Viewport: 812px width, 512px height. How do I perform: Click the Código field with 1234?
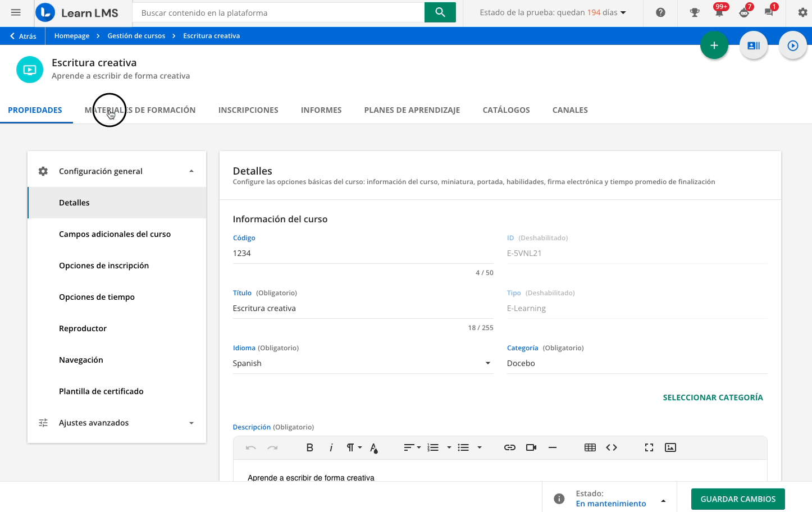pyautogui.click(x=363, y=253)
